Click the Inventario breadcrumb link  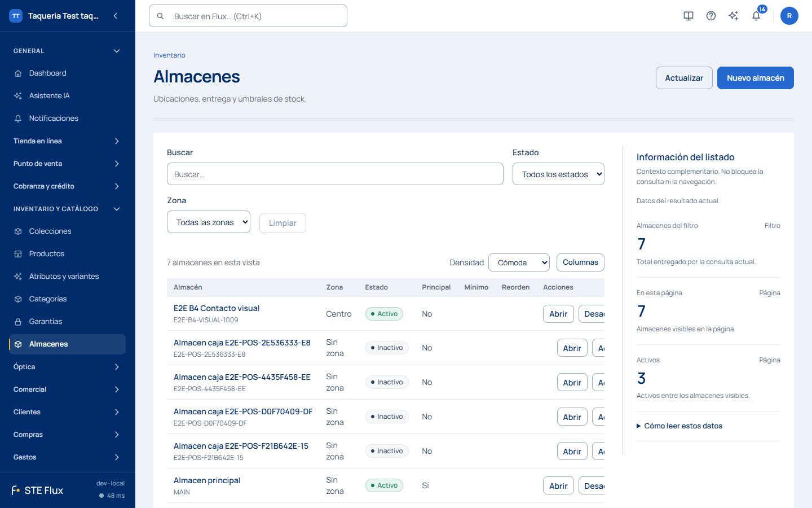pos(169,55)
